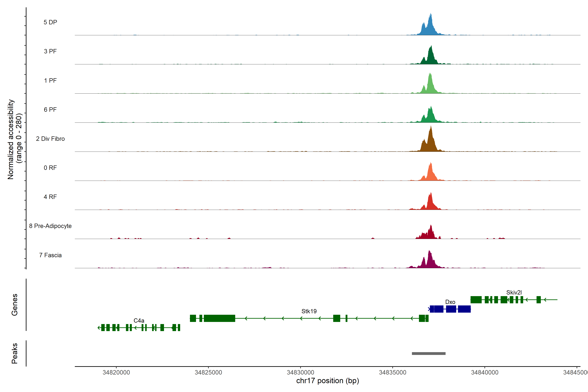Image resolution: width=588 pixels, height=392 pixels.
Task: Click the large Stk19 green exon block
Action: click(x=220, y=318)
